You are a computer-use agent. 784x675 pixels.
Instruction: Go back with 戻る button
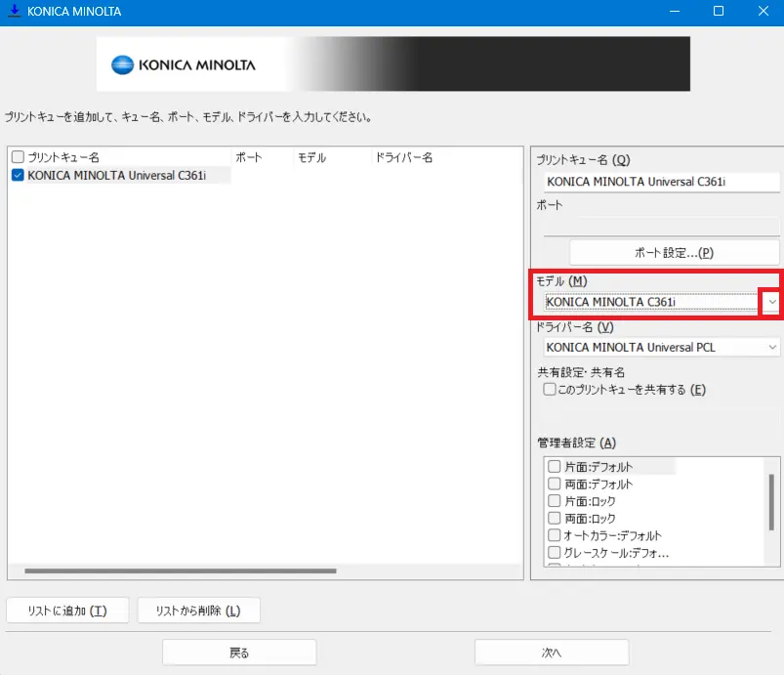239,653
